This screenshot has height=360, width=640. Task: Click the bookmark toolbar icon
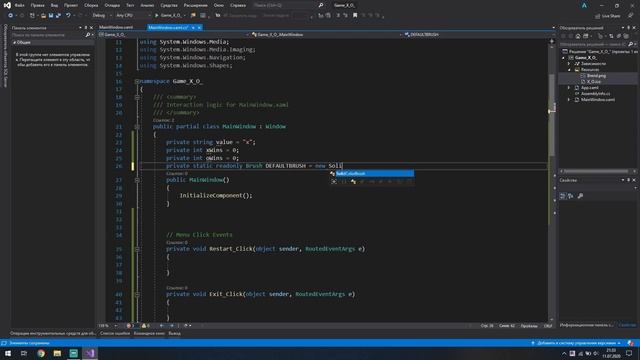click(x=355, y=16)
